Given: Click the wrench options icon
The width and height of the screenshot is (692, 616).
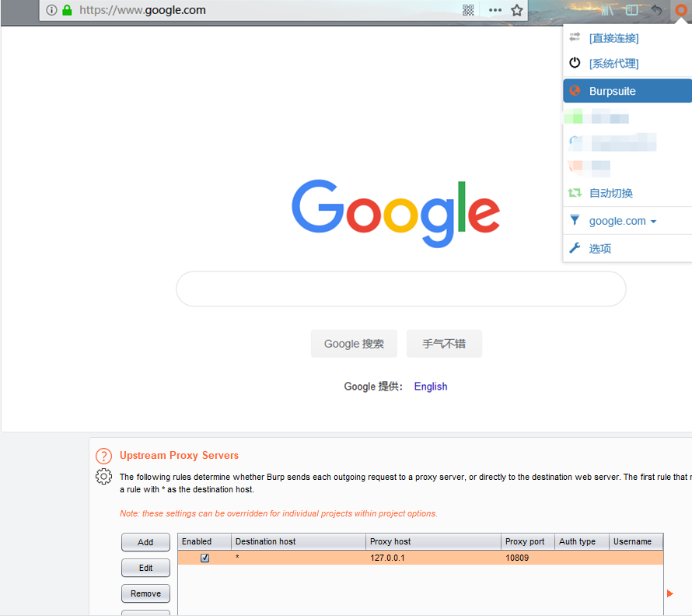Looking at the screenshot, I should [575, 248].
